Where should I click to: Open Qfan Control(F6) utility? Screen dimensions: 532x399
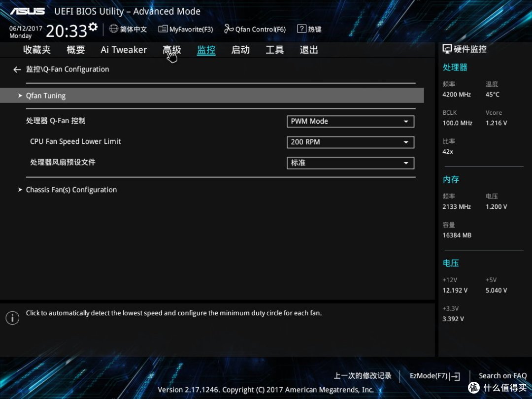255,29
